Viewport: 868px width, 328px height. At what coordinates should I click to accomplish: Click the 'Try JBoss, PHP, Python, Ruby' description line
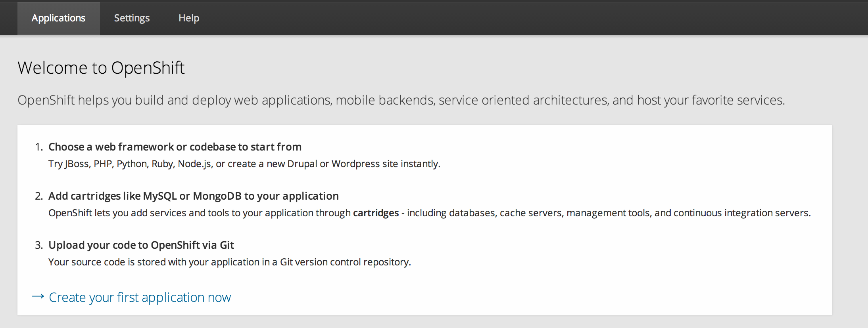pos(244,164)
